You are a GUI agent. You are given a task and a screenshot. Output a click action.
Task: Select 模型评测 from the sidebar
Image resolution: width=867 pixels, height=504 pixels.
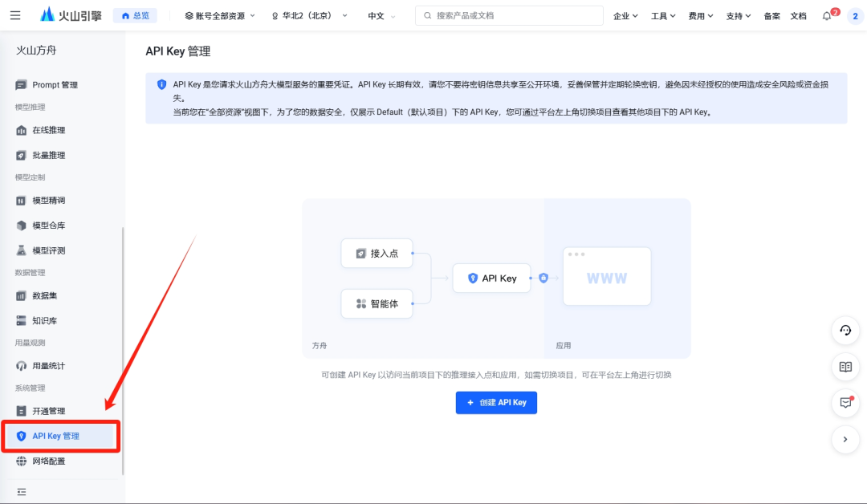pos(49,250)
